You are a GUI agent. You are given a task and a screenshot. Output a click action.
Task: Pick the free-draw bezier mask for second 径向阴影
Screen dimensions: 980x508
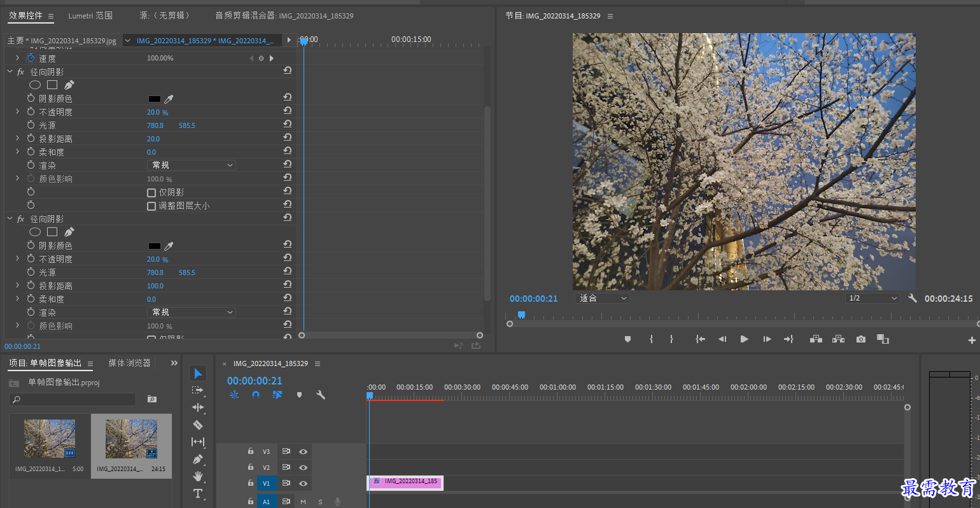69,232
